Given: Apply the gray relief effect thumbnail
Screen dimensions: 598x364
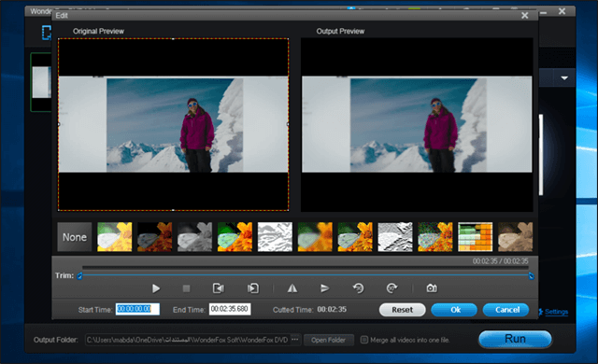Looking at the screenshot, I should point(394,237).
